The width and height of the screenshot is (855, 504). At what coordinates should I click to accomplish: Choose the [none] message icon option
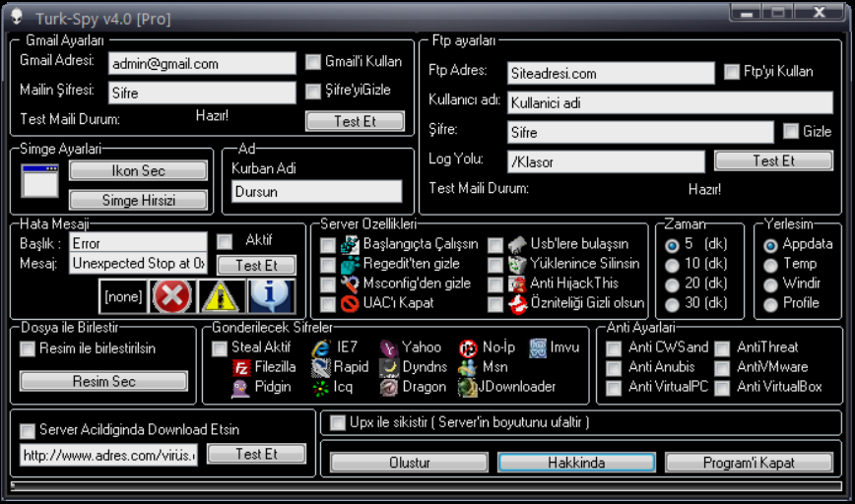pyautogui.click(x=123, y=296)
